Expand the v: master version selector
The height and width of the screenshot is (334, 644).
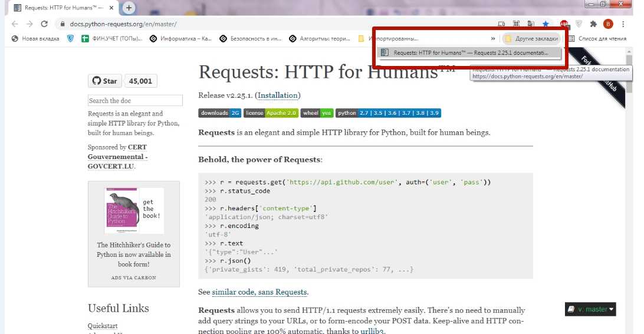pyautogui.click(x=590, y=309)
